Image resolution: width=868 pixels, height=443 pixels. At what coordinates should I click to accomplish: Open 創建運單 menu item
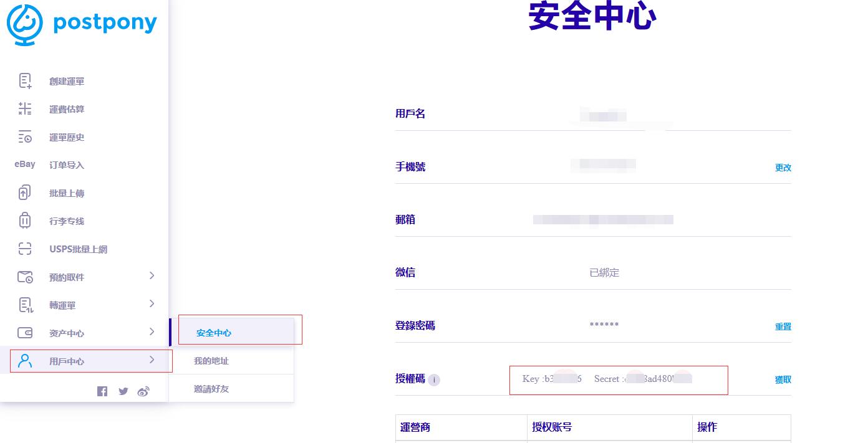pyautogui.click(x=67, y=82)
